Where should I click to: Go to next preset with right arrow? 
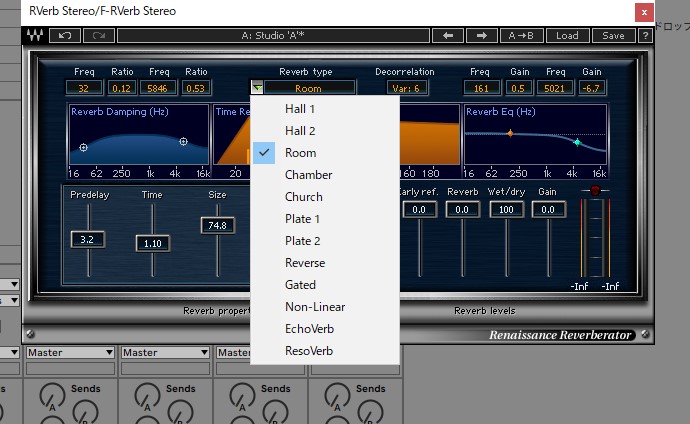[x=481, y=36]
